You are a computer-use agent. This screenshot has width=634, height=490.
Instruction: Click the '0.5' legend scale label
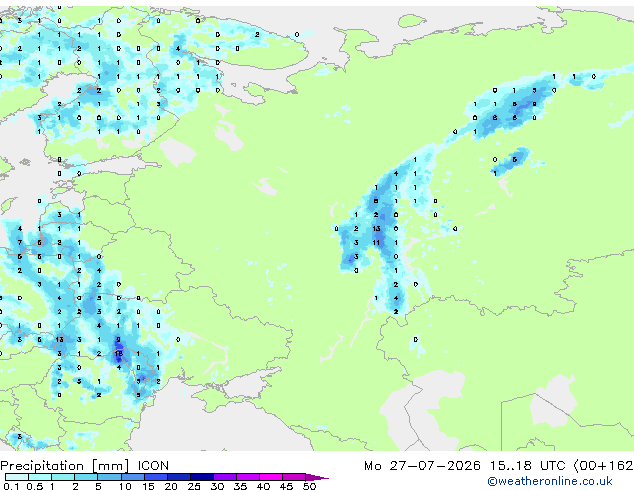[34, 486]
